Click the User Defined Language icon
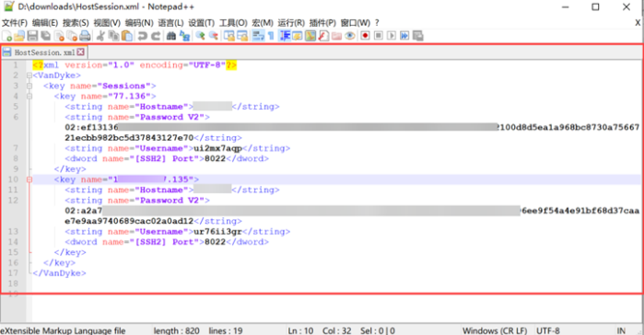The height and width of the screenshot is (335, 644). (297, 36)
